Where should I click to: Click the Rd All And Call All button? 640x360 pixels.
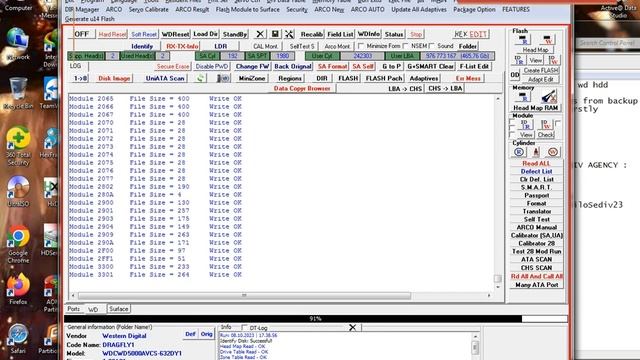[536, 276]
